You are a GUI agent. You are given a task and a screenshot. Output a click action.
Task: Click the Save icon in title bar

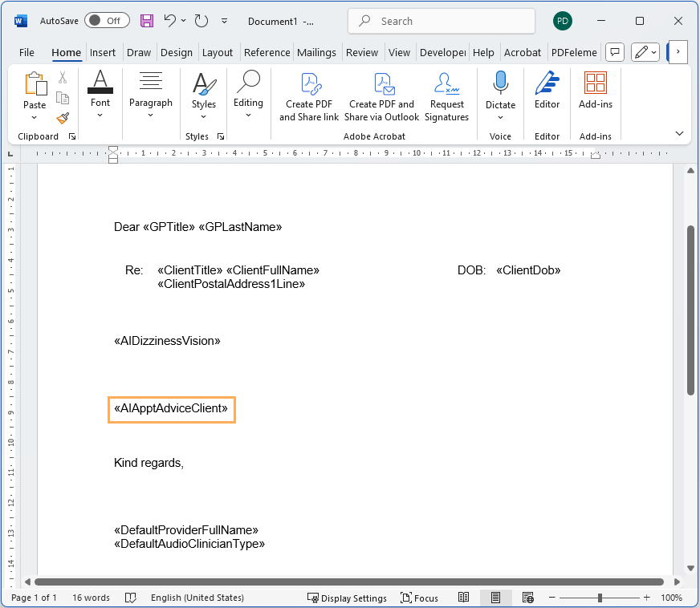146,21
